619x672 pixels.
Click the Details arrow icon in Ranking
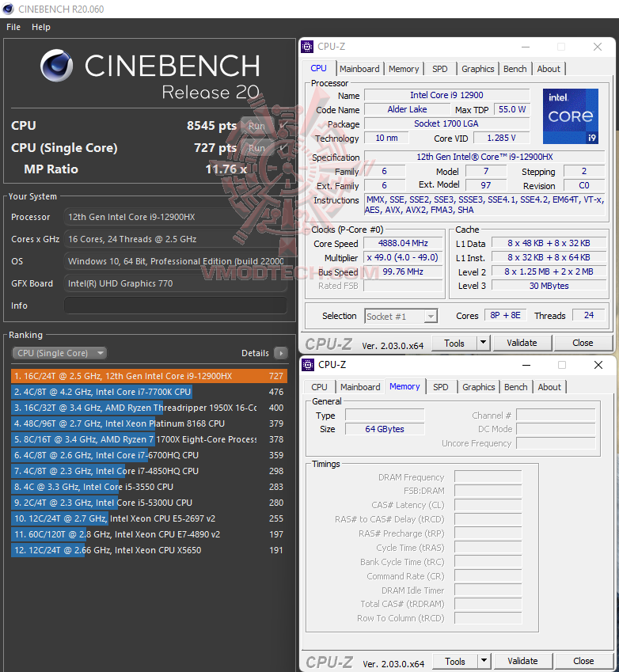(x=281, y=353)
